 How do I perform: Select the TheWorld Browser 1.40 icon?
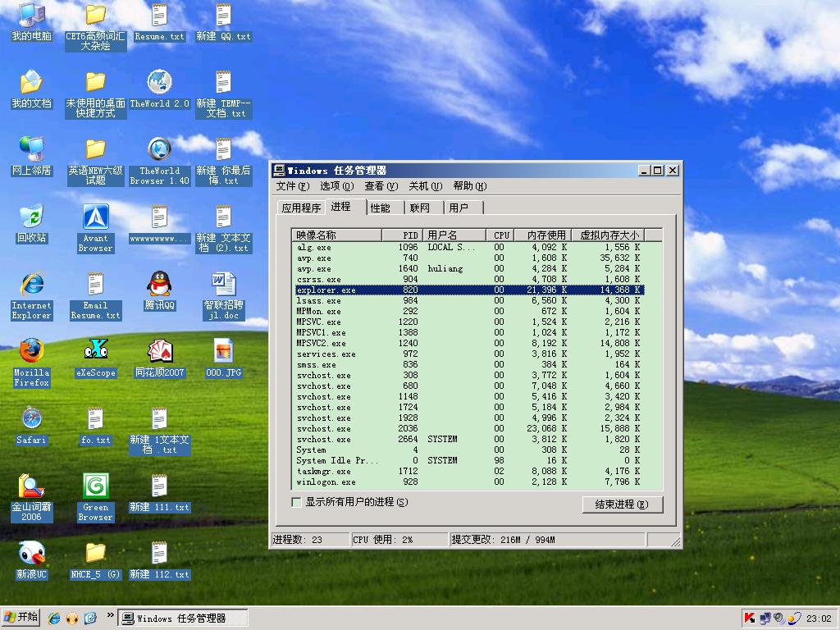[x=160, y=162]
